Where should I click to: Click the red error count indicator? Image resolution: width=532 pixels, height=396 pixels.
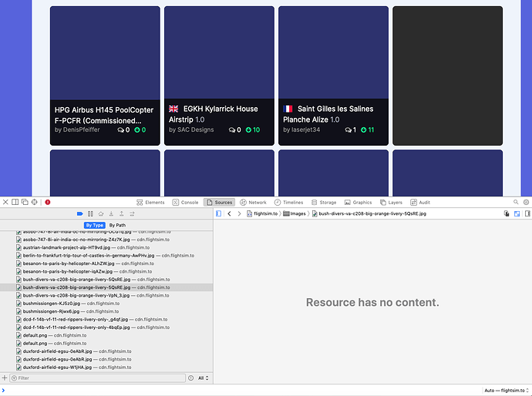(x=48, y=202)
